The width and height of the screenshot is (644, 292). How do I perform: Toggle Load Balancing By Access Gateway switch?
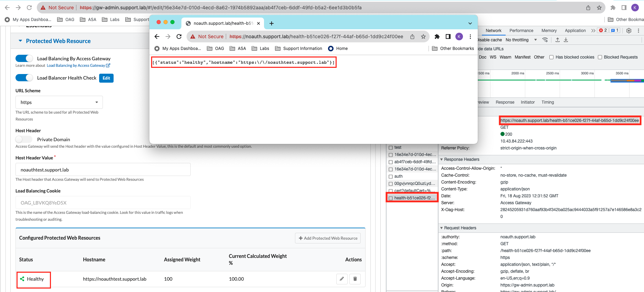point(24,59)
